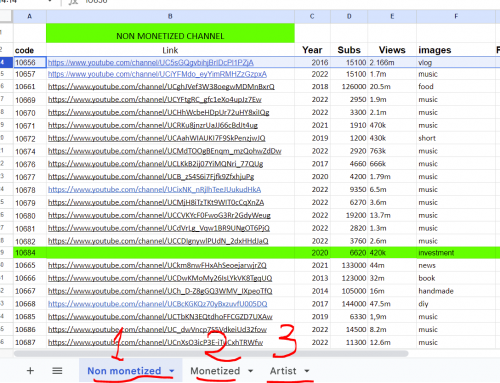500x383 pixels.
Task: Select the Link header cell
Action: pos(170,50)
